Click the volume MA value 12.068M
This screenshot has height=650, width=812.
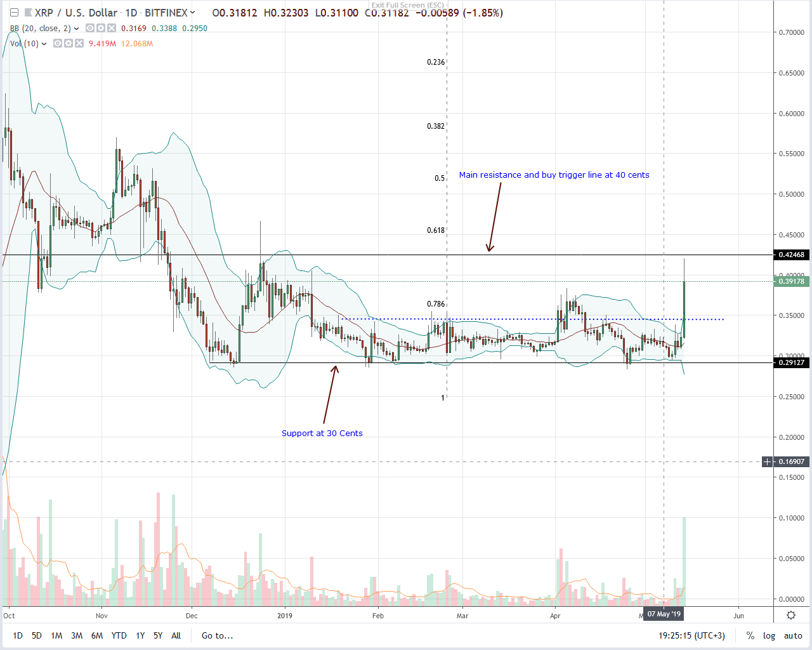click(137, 44)
